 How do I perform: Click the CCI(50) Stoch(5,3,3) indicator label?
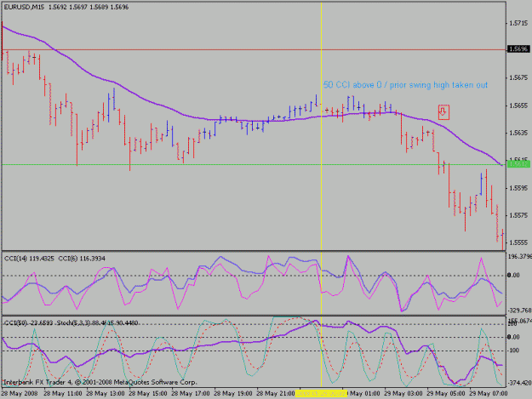(x=72, y=323)
